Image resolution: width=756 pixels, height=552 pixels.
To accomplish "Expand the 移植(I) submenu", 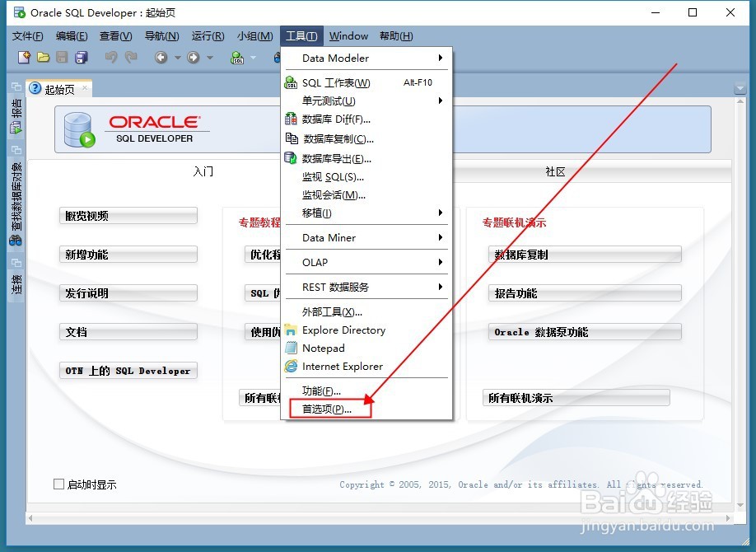I will [x=366, y=213].
